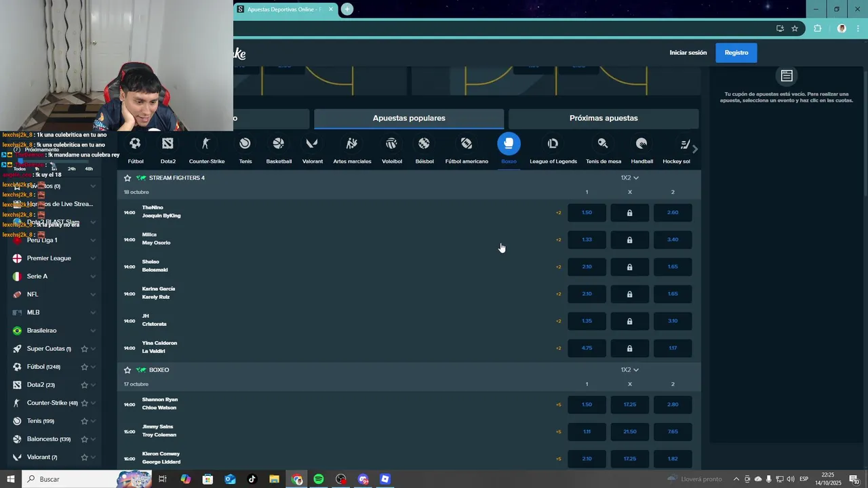Open 1X2 market dropdown for BOXEO
The width and height of the screenshot is (868, 488).
[629, 370]
